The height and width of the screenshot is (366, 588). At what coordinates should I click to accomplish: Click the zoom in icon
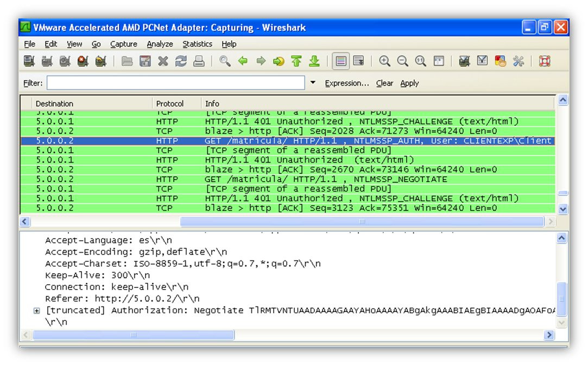(x=385, y=61)
